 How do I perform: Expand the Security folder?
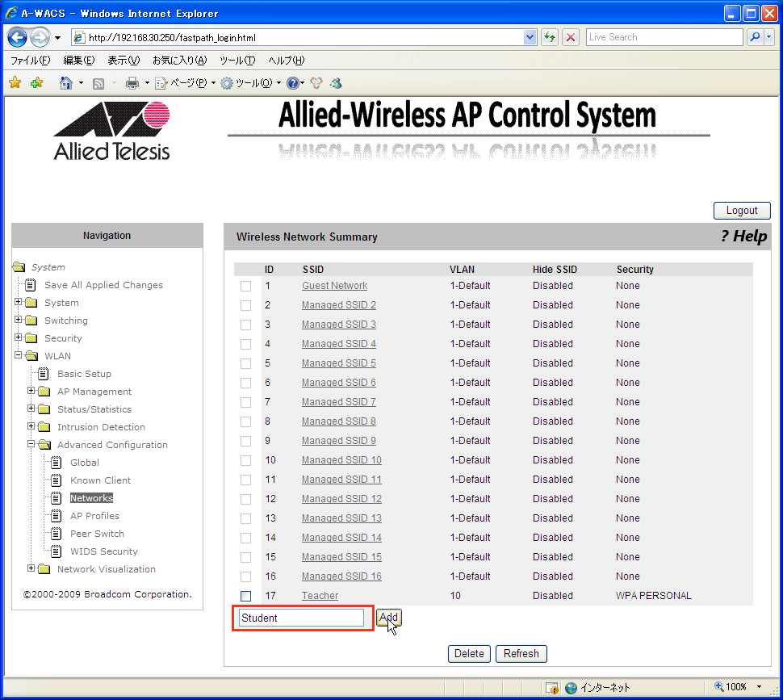tap(18, 337)
